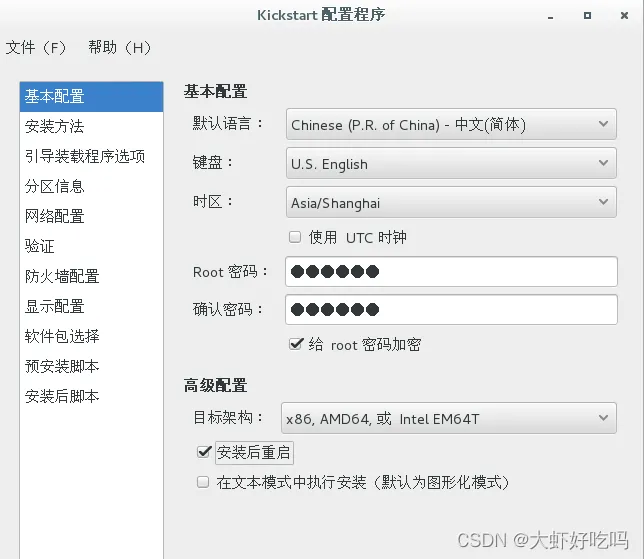Open the 键盘 layout dropdown
The height and width of the screenshot is (559, 644).
point(451,163)
